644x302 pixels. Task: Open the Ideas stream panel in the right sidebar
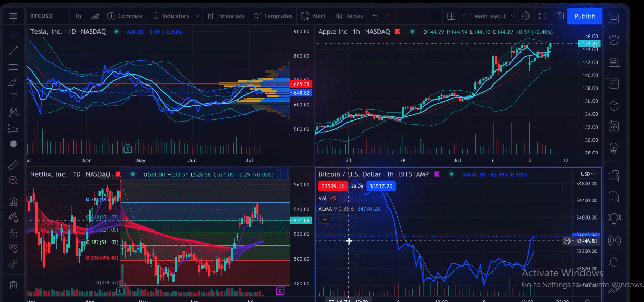tap(614, 218)
